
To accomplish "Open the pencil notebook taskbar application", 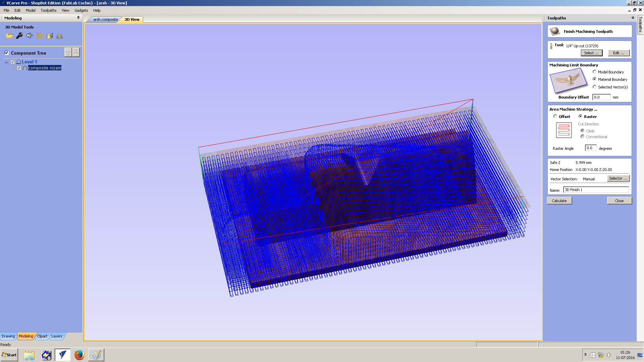I will coord(46,355).
